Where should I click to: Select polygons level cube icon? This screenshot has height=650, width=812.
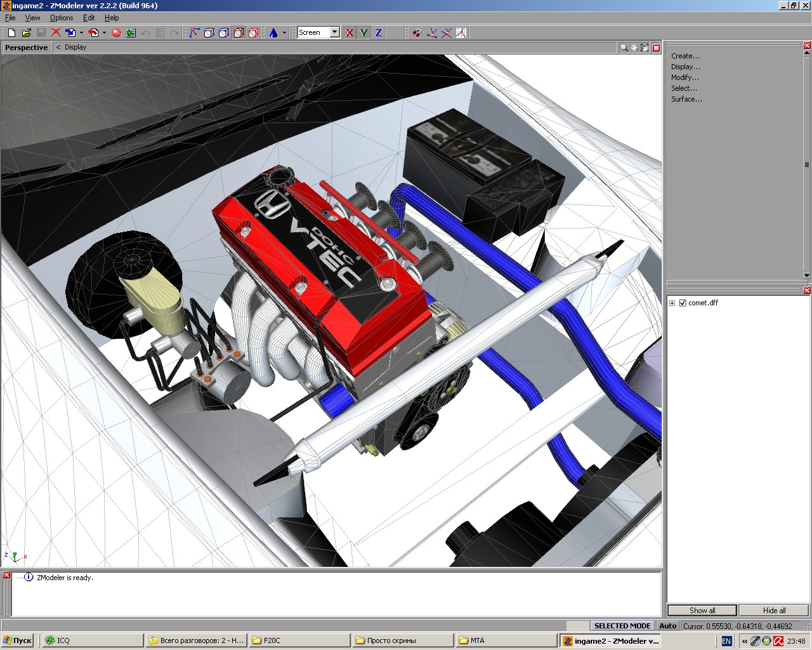click(x=223, y=32)
